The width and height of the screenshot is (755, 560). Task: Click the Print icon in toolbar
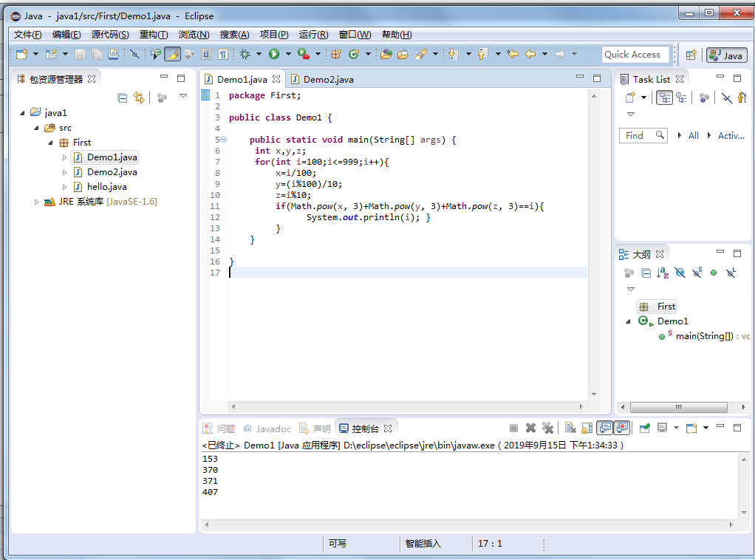coord(113,54)
